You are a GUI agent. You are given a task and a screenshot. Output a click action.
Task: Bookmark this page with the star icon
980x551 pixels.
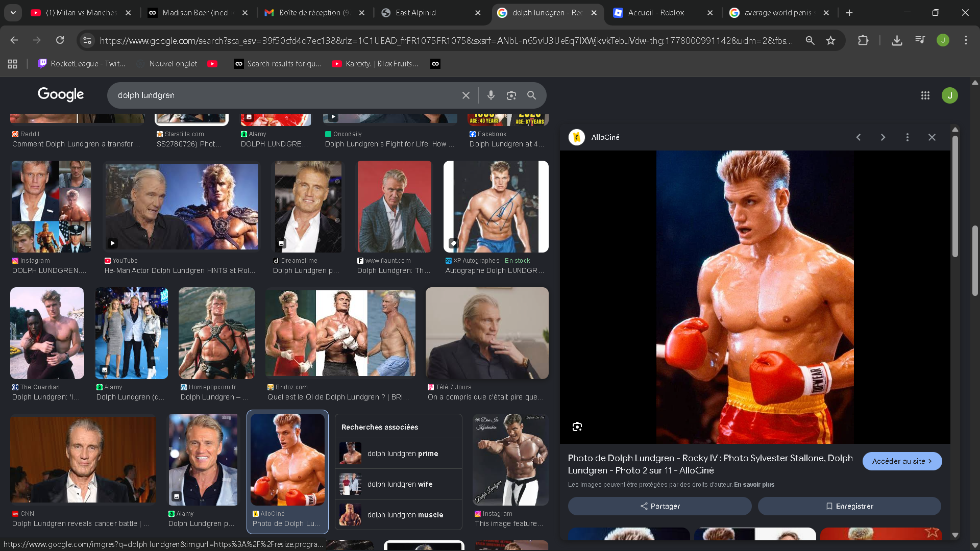point(831,40)
